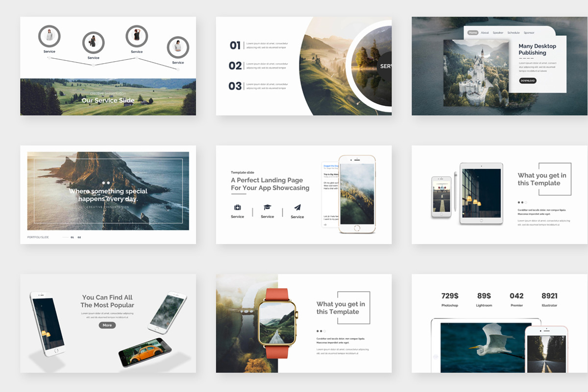The width and height of the screenshot is (588, 392).
Task: Click the phone showing the orange car
Action: coord(145,352)
